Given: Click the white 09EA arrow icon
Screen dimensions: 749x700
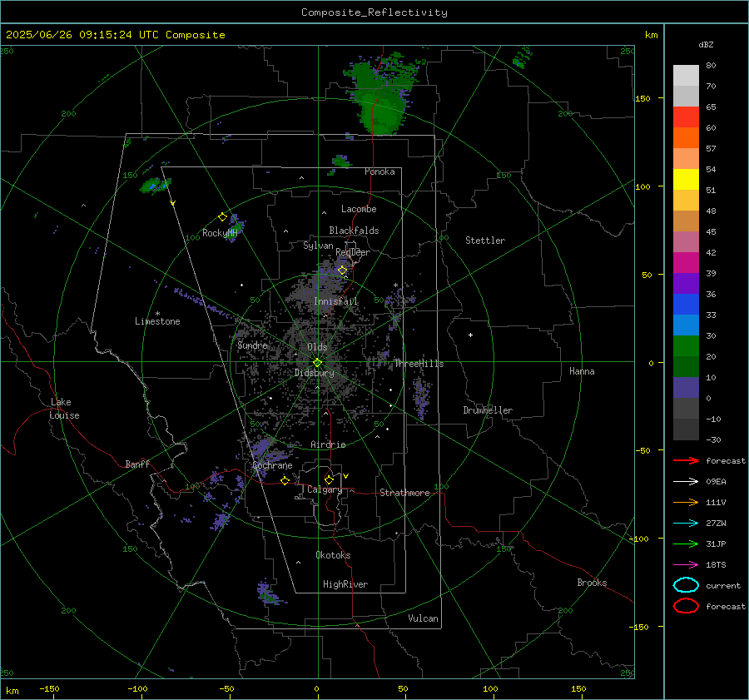Looking at the screenshot, I should click(x=686, y=481).
